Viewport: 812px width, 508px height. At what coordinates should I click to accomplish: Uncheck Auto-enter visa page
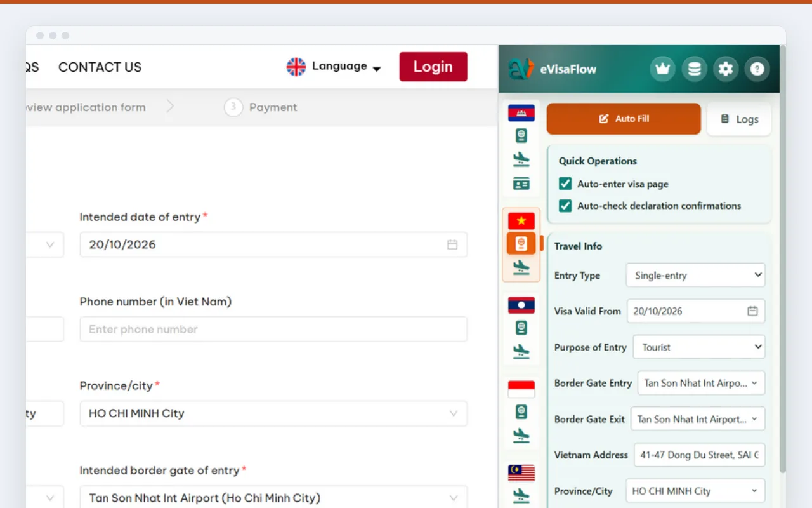point(565,184)
